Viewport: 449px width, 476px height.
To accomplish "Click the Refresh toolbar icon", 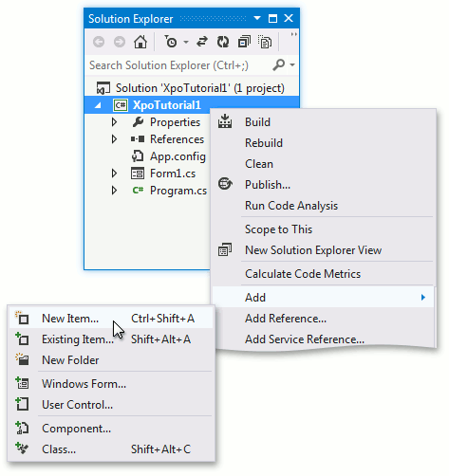I will pyautogui.click(x=223, y=42).
